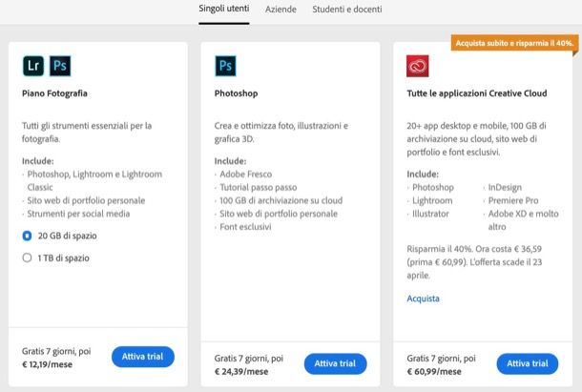Click the Photoshop icon in Piano Fotografia card
The image size is (582, 392).
tap(60, 66)
